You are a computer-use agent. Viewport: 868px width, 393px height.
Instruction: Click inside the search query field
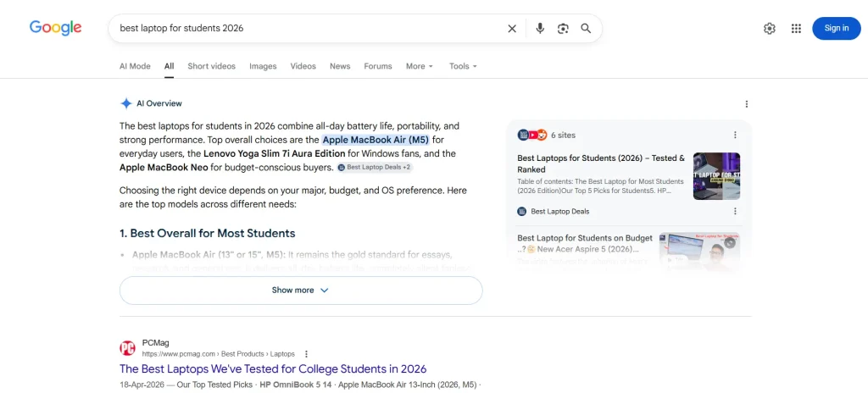pyautogui.click(x=307, y=28)
